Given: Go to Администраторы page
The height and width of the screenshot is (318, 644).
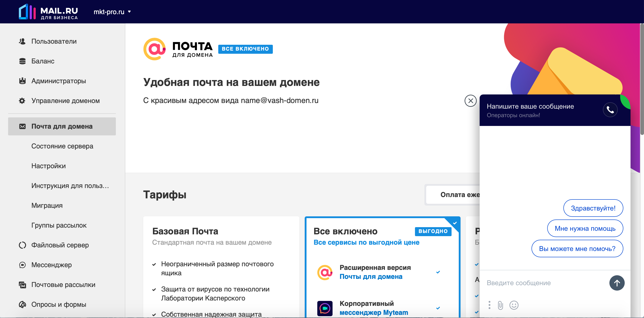Looking at the screenshot, I should [x=59, y=81].
